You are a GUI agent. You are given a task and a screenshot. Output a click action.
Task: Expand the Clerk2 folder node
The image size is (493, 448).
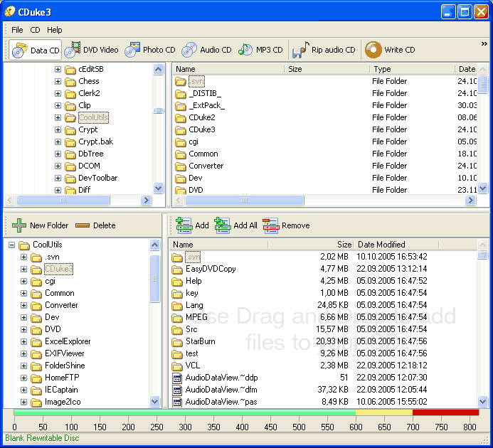coord(58,93)
